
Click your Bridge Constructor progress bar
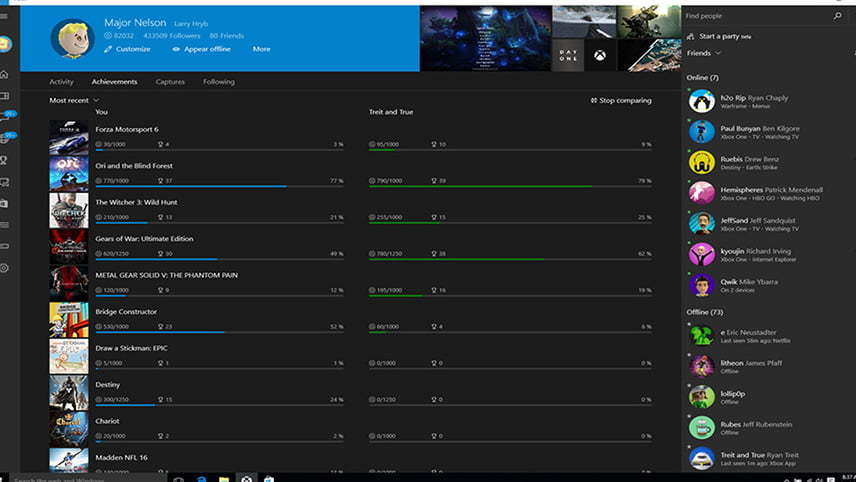click(x=219, y=332)
